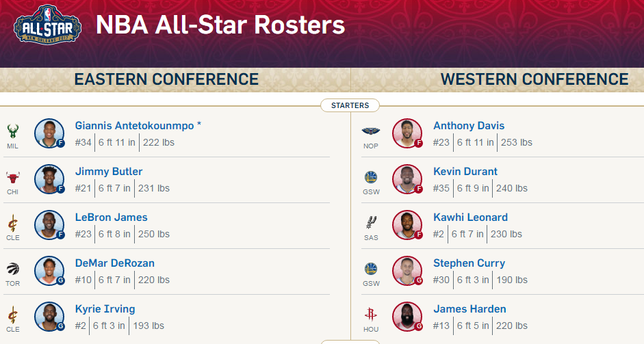Screen dimensions: 644x344
Task: Open Jimmy Butler's player page
Action: click(109, 172)
